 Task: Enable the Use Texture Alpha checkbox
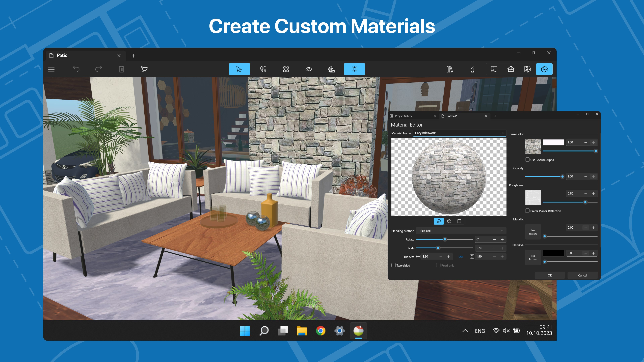point(527,159)
